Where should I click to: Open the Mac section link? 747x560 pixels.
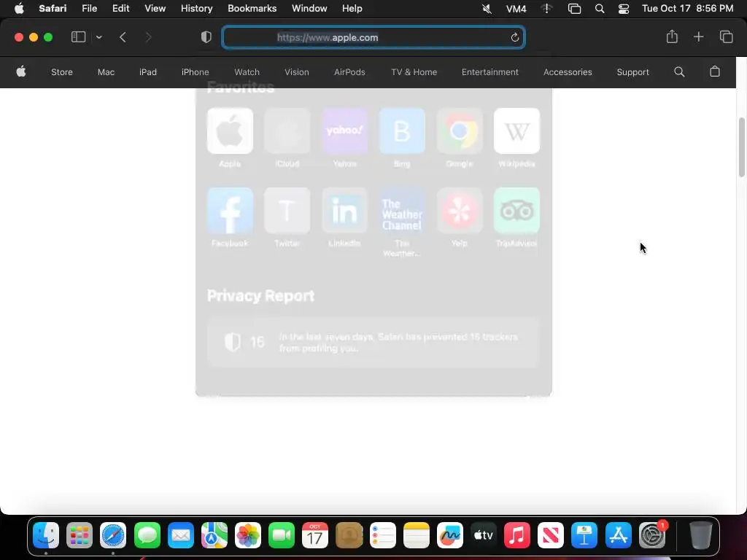(106, 72)
